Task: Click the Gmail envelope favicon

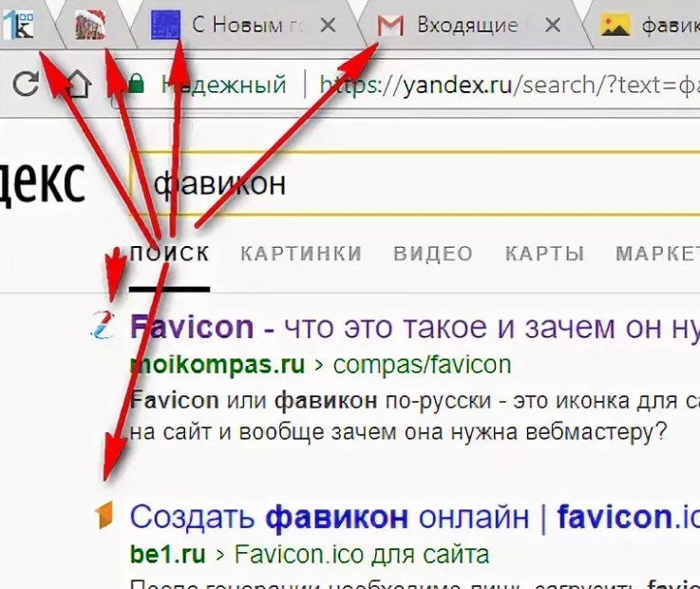Action: [390, 26]
